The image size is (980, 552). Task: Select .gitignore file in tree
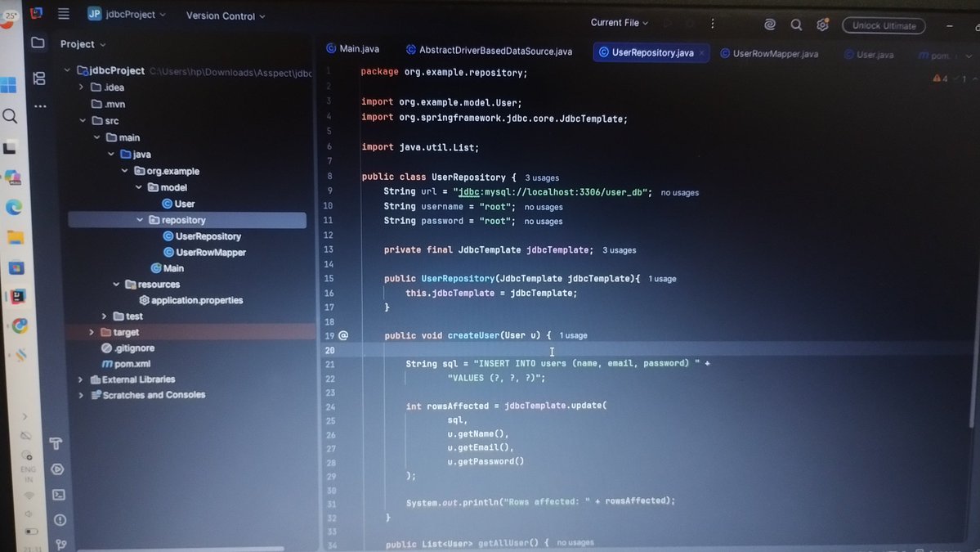tap(128, 348)
